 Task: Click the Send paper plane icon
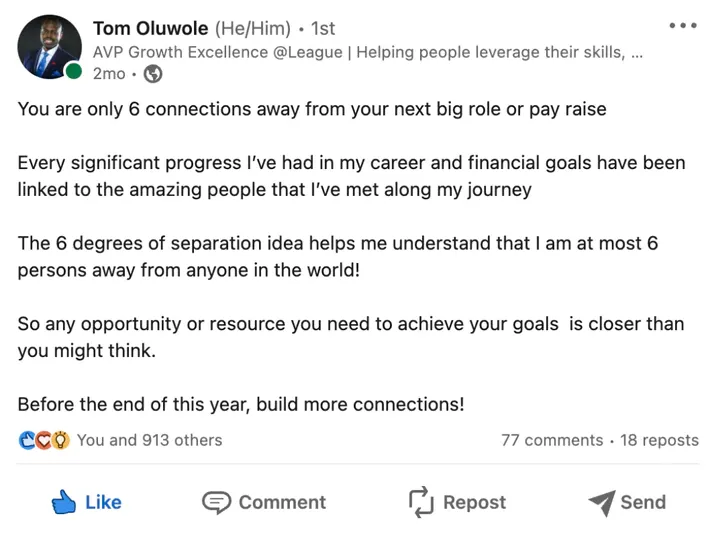[602, 503]
